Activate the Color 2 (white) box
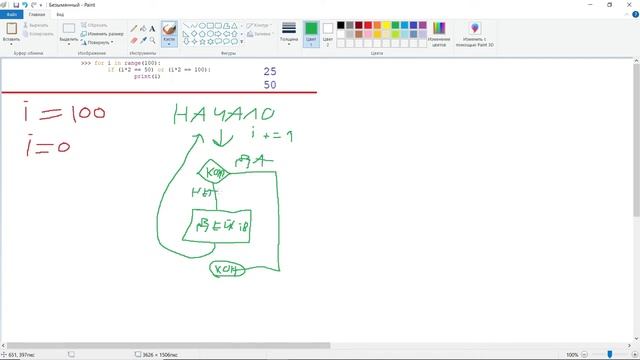This screenshot has height=360, width=640. tap(328, 34)
